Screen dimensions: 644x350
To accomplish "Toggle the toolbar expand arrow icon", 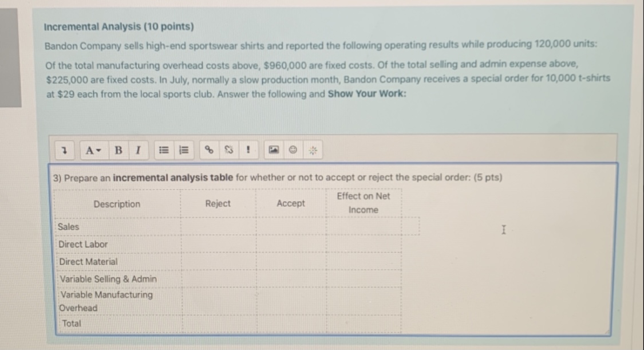I will click(x=64, y=150).
